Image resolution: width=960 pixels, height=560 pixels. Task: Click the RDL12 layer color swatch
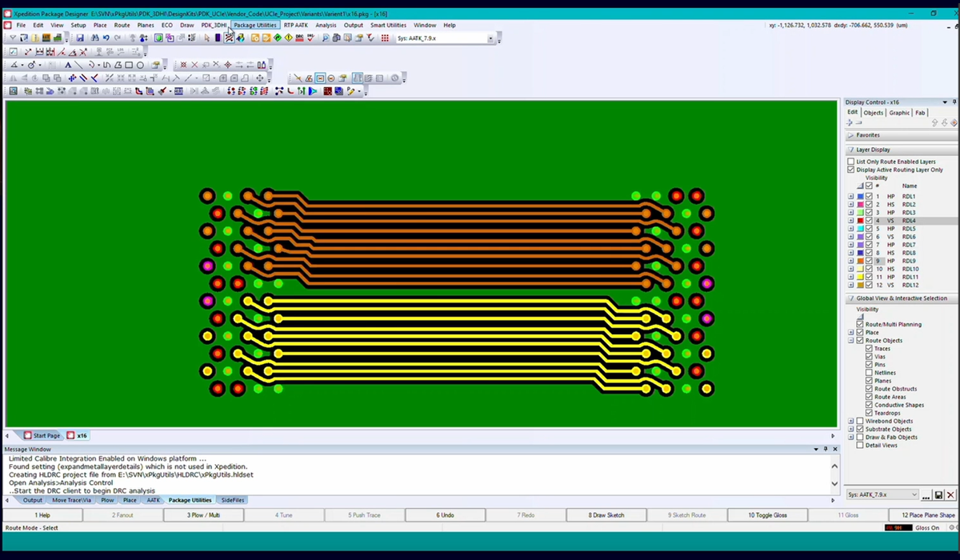tap(861, 285)
